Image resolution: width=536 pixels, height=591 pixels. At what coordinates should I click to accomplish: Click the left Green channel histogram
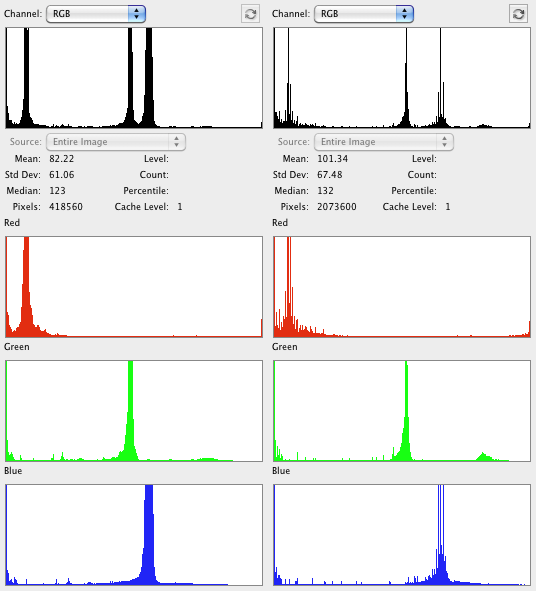(134, 411)
